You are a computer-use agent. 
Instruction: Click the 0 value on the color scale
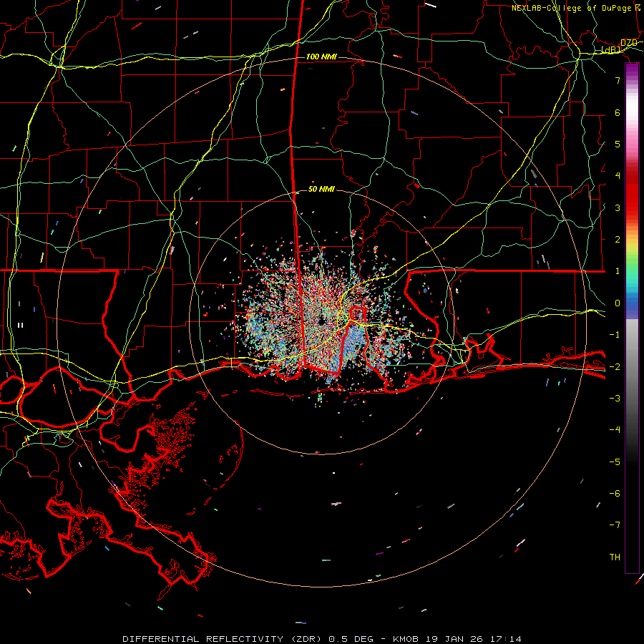[x=618, y=303]
